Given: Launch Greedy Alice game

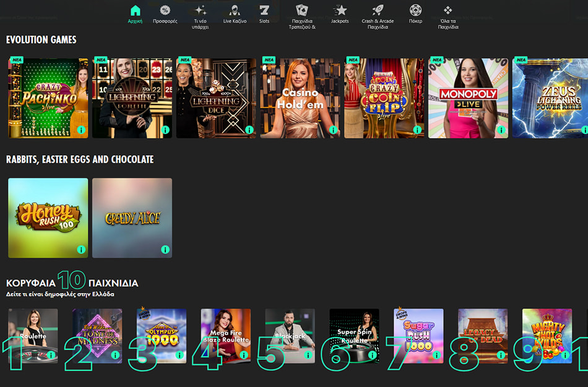Looking at the screenshot, I should [x=132, y=218].
